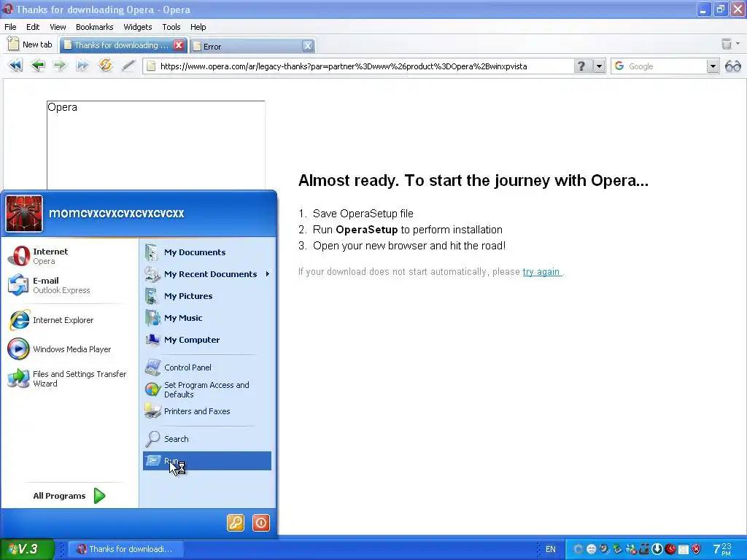This screenshot has height=560, width=747.
Task: Expand My Recent Documents submenu
Action: pos(207,274)
